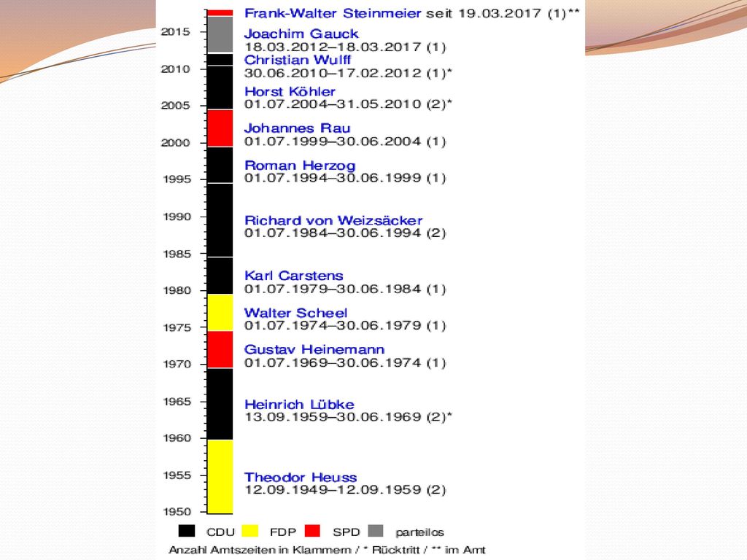Open the Walter Scheel link

click(296, 314)
